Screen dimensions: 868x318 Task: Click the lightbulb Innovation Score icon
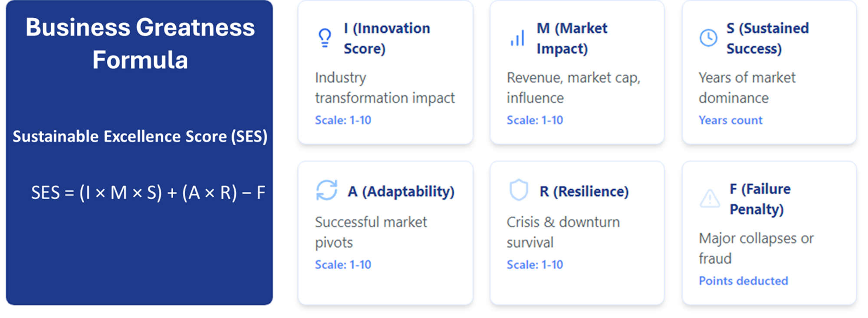pos(325,38)
